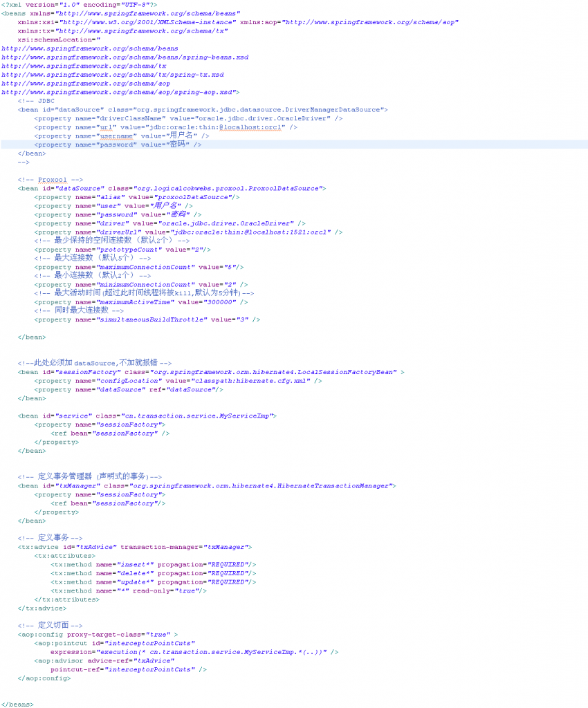The image size is (588, 708).
Task: Click the aop:pointcut interceptorPointCuts line
Action: pyautogui.click(x=115, y=644)
